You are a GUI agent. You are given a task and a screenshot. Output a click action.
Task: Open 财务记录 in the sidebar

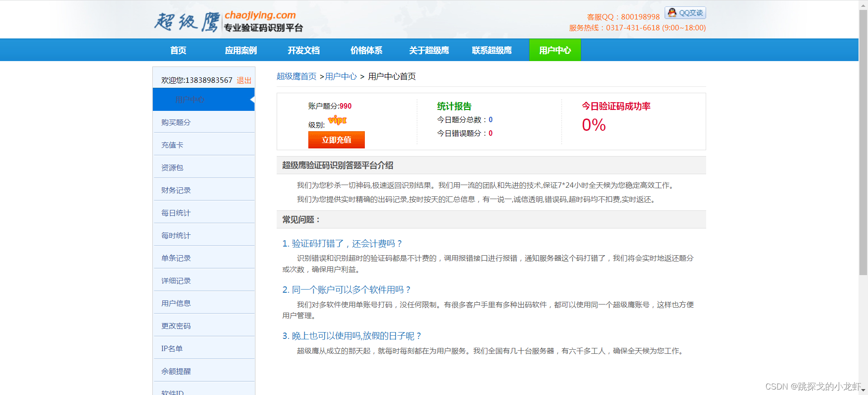click(x=204, y=190)
